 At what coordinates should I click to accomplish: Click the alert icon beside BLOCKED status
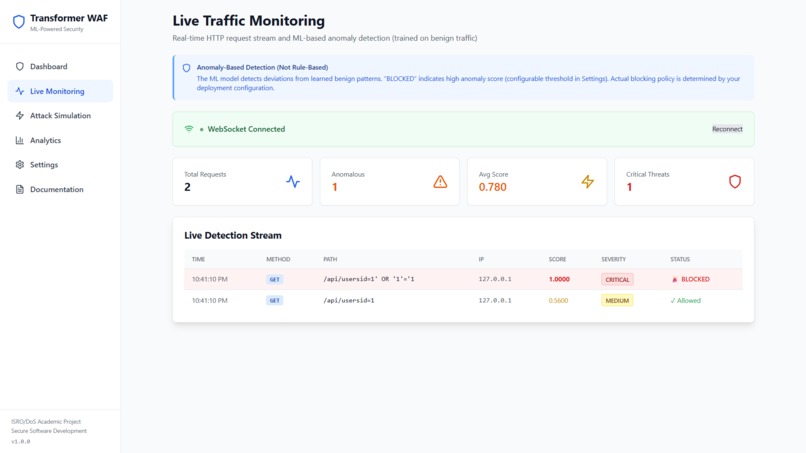click(x=675, y=280)
